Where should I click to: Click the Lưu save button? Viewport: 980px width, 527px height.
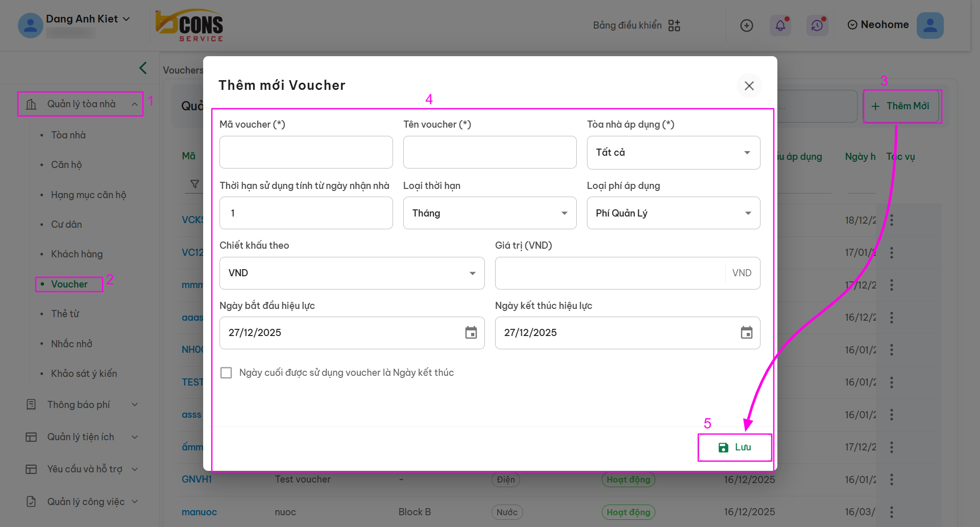coord(734,447)
